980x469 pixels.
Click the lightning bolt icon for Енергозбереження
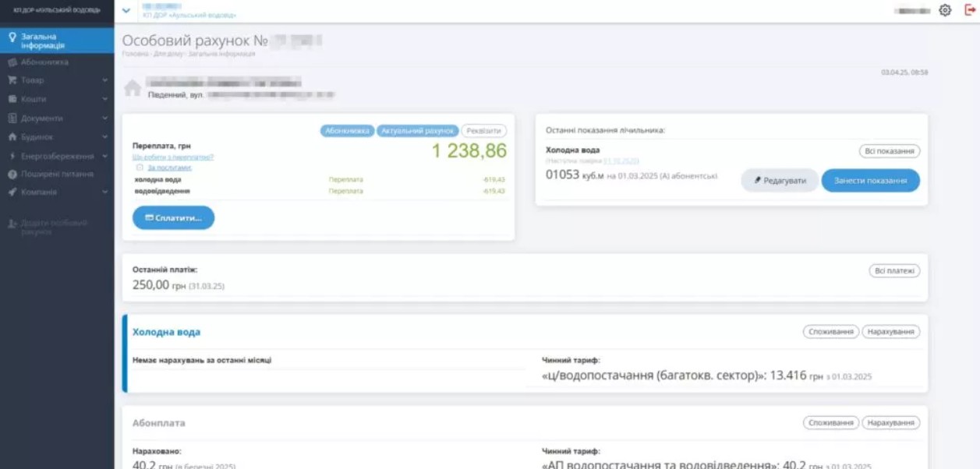tap(12, 156)
